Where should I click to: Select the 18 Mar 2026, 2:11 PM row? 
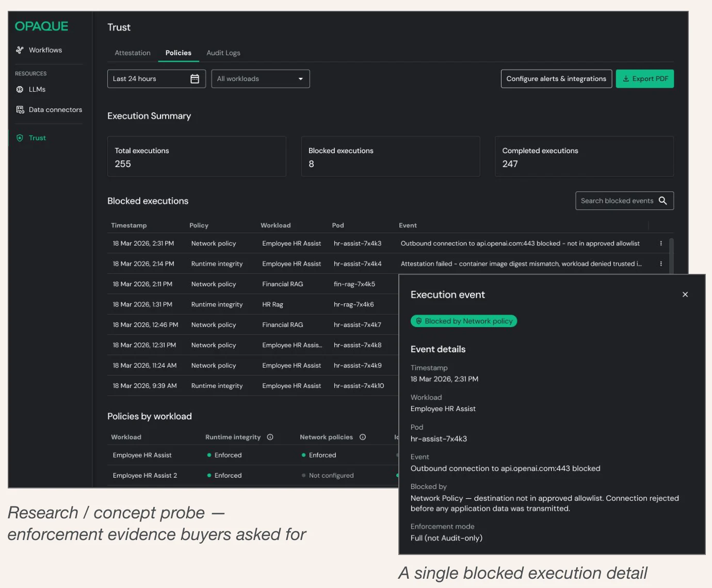coord(253,284)
